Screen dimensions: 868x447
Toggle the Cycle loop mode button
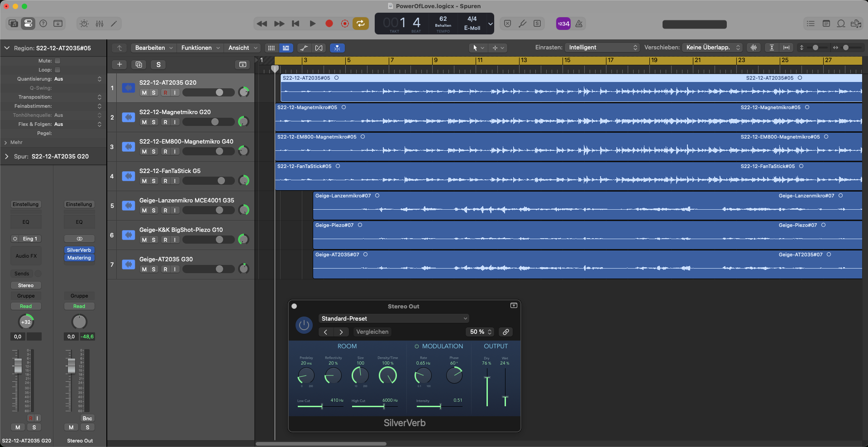361,24
